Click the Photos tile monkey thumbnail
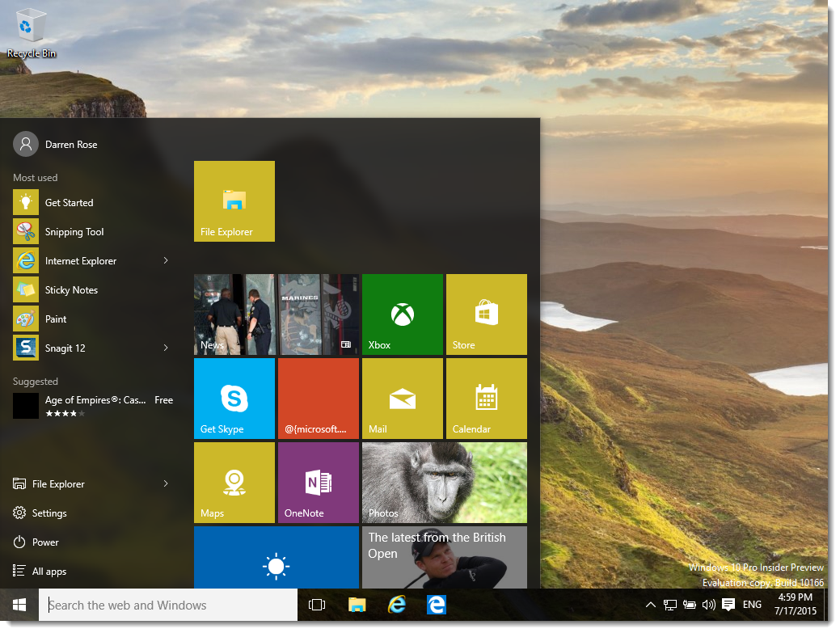The width and height of the screenshot is (840, 633). pos(444,483)
